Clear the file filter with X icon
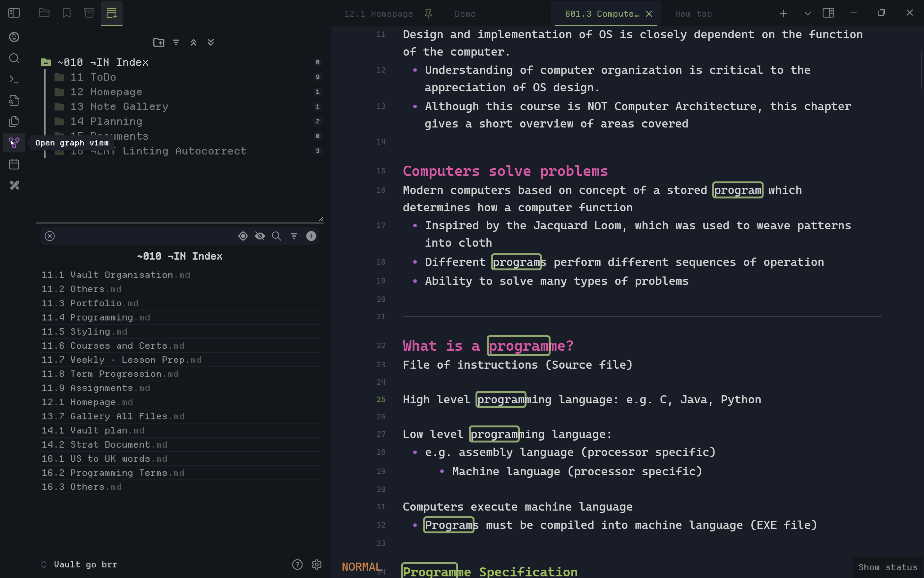Viewport: 924px width, 578px height. point(50,236)
